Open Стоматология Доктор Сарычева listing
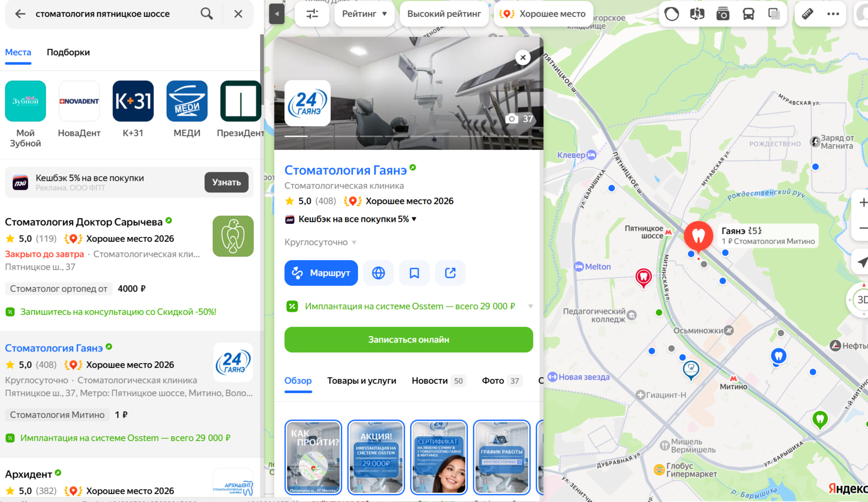Image resolution: width=868 pixels, height=502 pixels. [84, 222]
